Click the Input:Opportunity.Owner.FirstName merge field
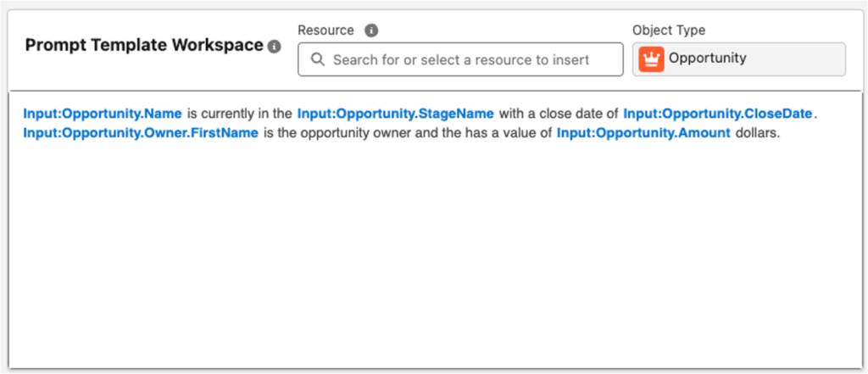The height and width of the screenshot is (374, 868). [x=141, y=133]
